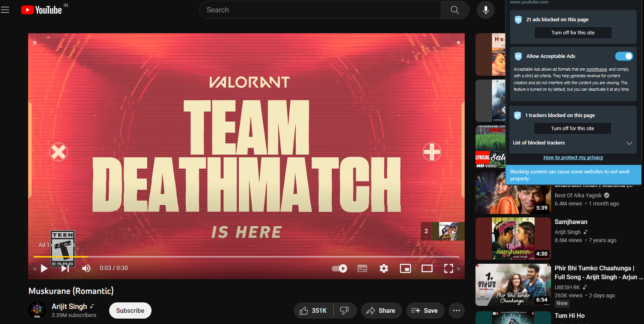Open the Samjhawan video title
This screenshot has height=324, width=644.
571,222
